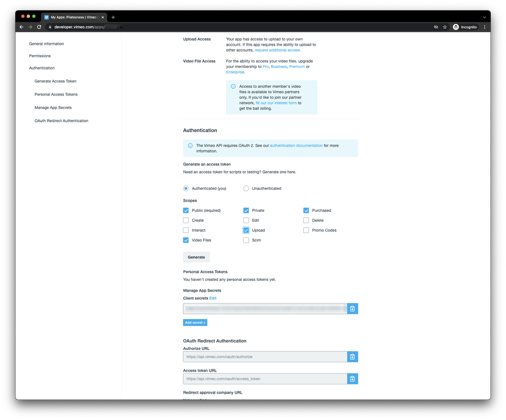The width and height of the screenshot is (506, 420).
Task: Jump to Personal Access Tokens in sidebar
Action: click(x=56, y=94)
